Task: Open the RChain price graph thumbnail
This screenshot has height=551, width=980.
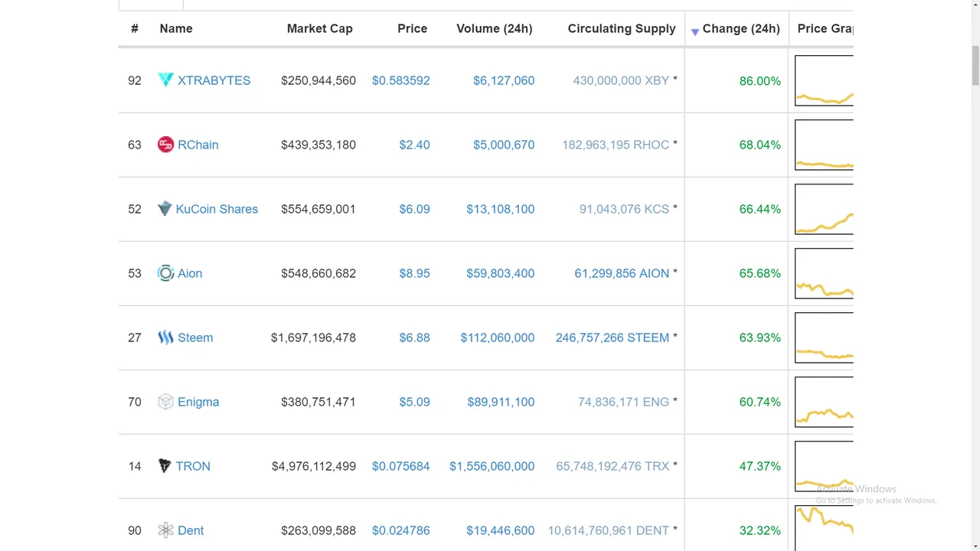Action: 824,145
